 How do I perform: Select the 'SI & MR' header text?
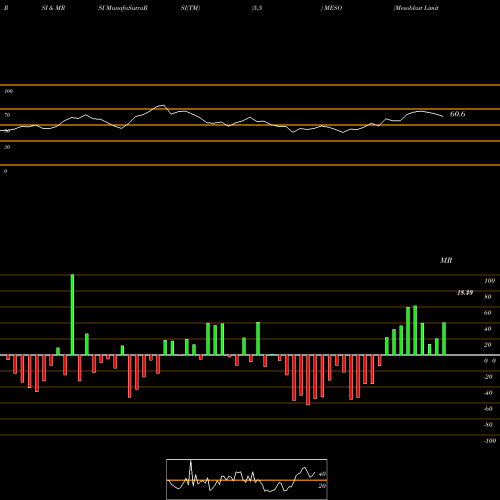coord(53,8)
